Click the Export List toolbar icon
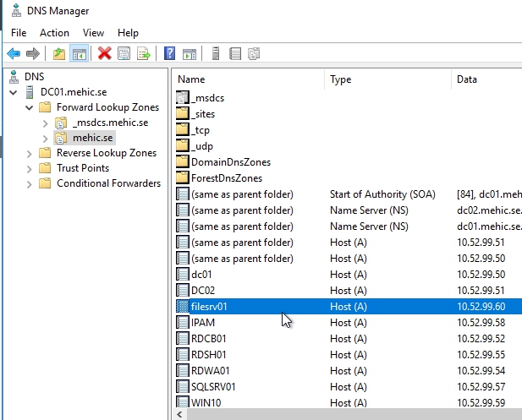 point(144,54)
